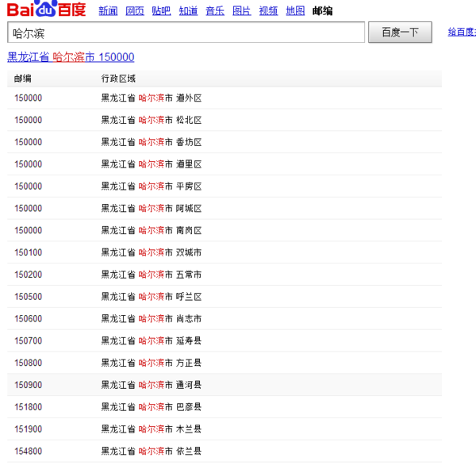Click the 邮编 column header
Screen dimensions: 476x473
click(x=23, y=79)
